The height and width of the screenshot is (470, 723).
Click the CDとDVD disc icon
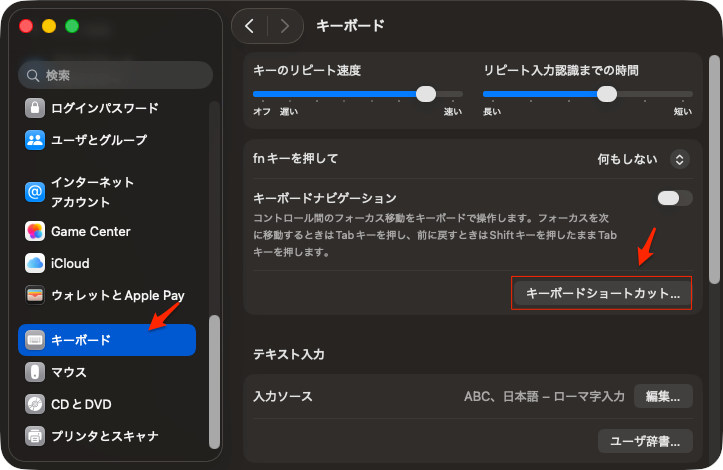35,404
